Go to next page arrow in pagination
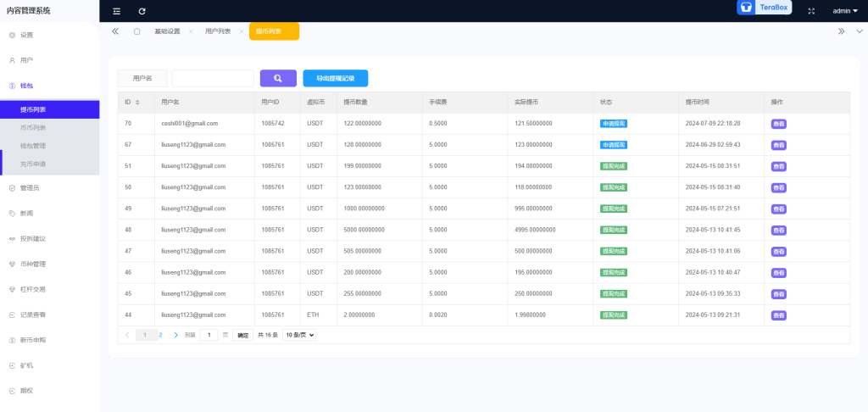 point(176,335)
